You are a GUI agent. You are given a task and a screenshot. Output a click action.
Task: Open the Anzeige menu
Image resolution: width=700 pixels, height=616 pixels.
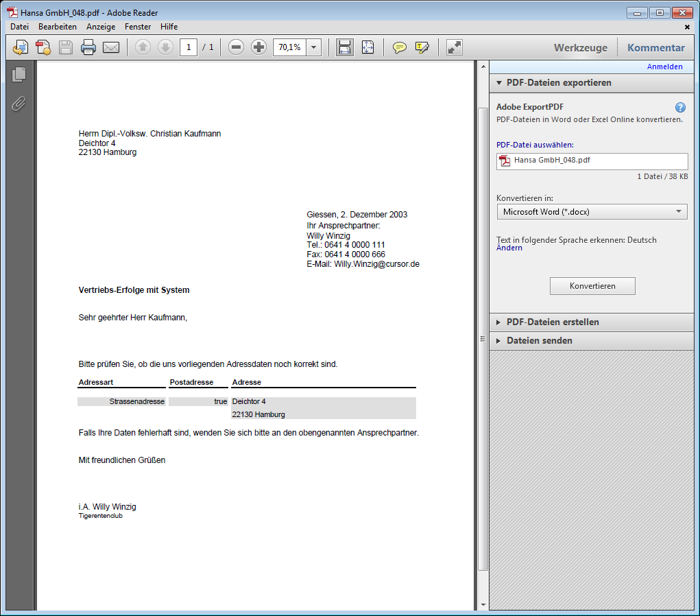101,27
